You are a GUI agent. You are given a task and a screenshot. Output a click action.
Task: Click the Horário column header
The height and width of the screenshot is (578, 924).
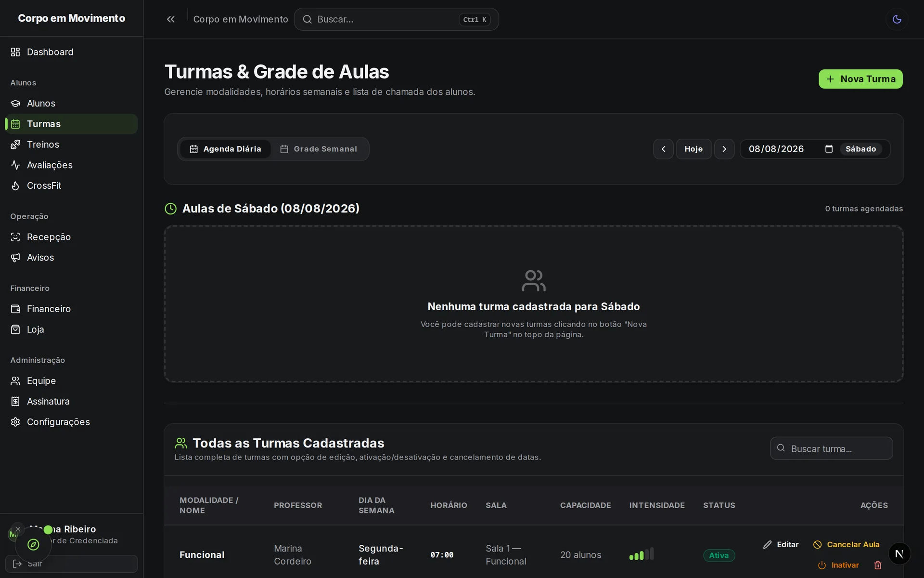tap(449, 505)
